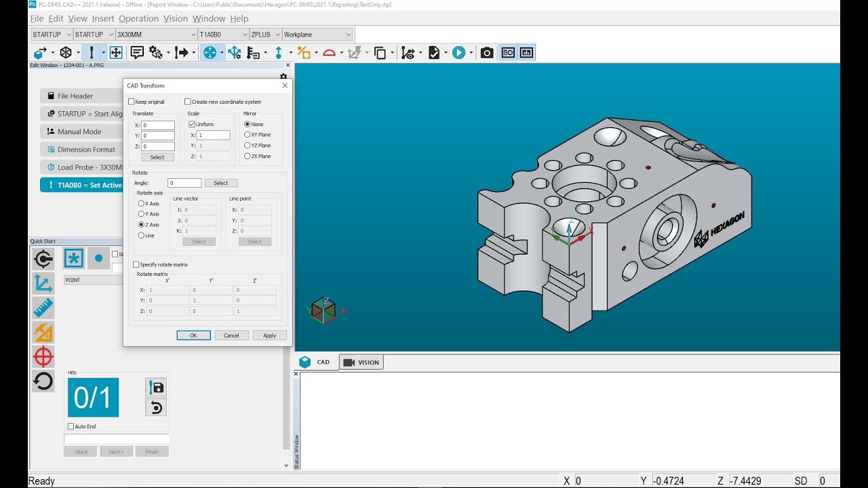868x488 pixels.
Task: Click Select button under Translate
Action: (x=157, y=157)
